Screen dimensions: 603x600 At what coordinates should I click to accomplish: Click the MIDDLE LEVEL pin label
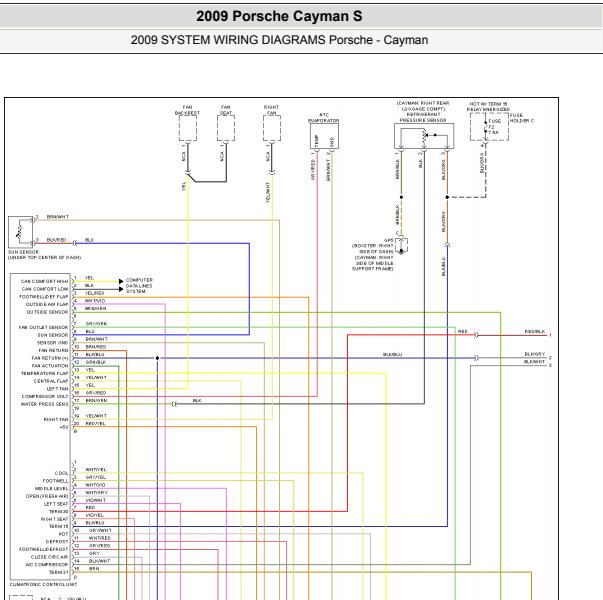(x=52, y=488)
